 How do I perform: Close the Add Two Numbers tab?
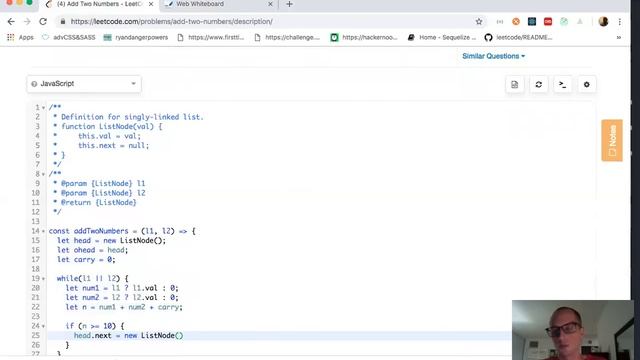coord(151,4)
